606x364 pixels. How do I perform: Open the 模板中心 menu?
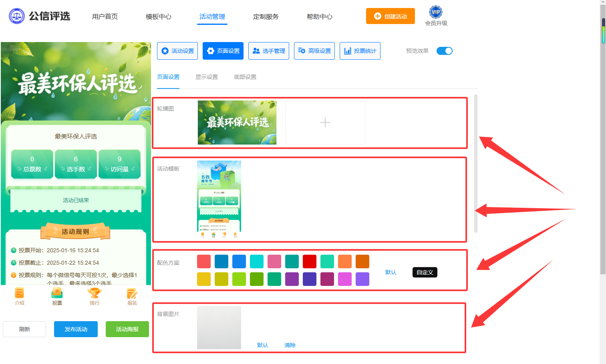(x=159, y=16)
